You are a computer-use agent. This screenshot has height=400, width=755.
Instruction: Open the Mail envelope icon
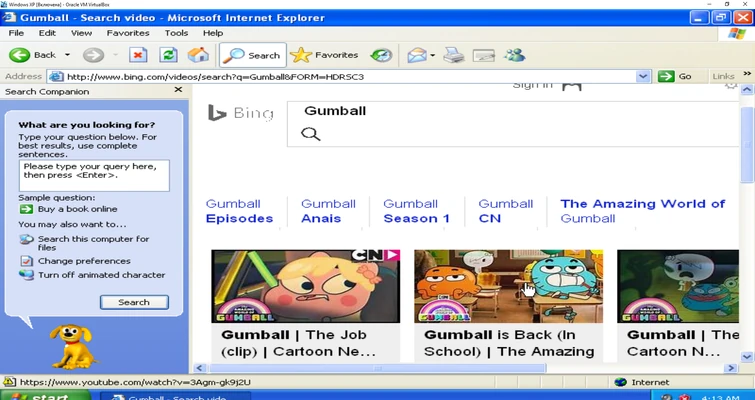point(417,55)
